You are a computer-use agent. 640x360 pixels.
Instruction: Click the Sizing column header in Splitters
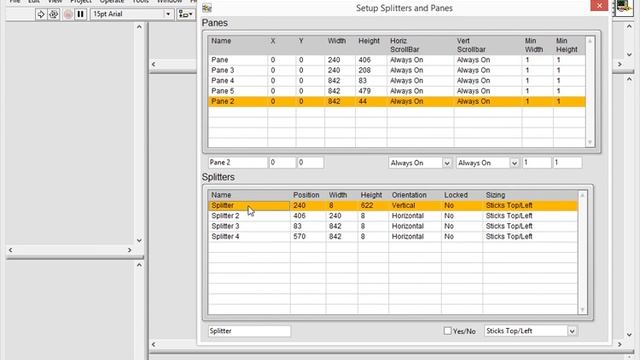point(495,195)
